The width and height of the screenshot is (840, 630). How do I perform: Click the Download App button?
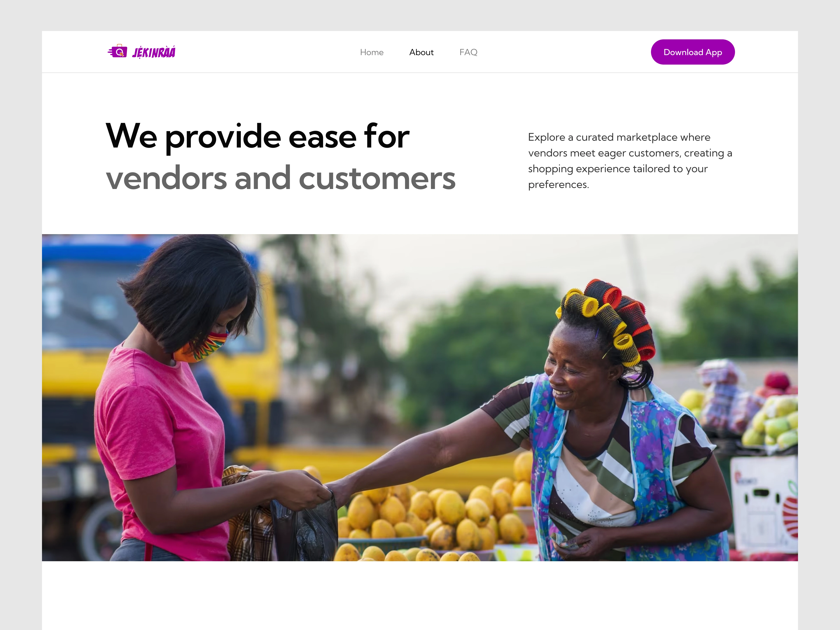coord(692,52)
